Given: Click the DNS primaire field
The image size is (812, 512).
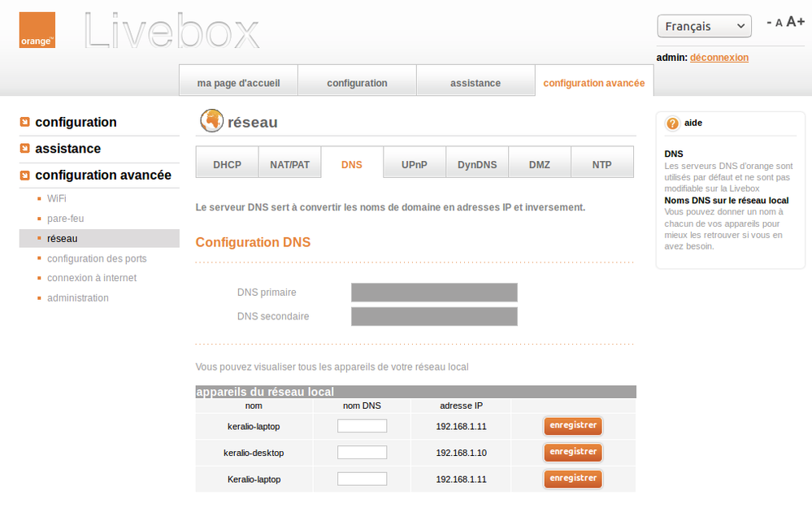Looking at the screenshot, I should [434, 293].
